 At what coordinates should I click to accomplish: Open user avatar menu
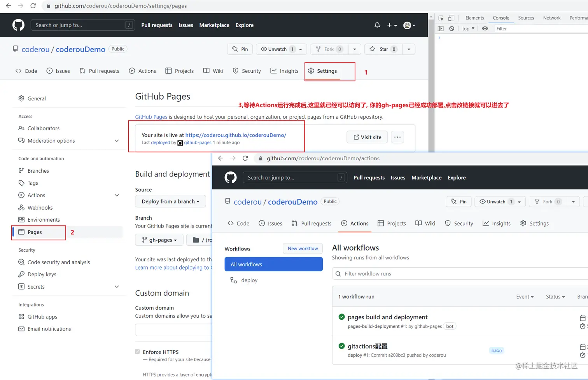409,25
